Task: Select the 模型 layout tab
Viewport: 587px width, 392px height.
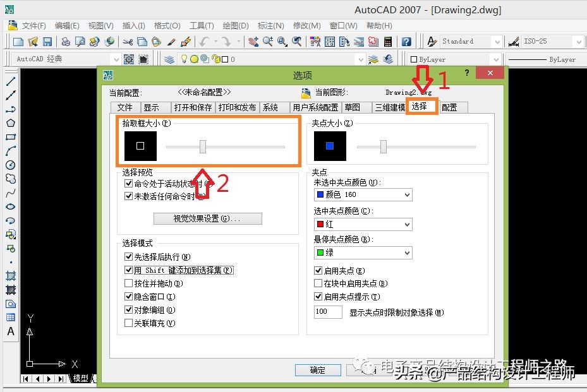Action: (x=81, y=378)
